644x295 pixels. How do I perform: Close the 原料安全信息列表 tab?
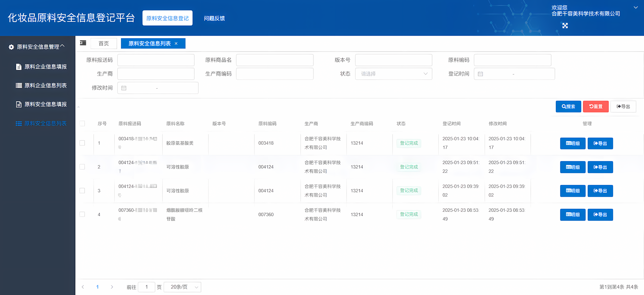tap(176, 43)
